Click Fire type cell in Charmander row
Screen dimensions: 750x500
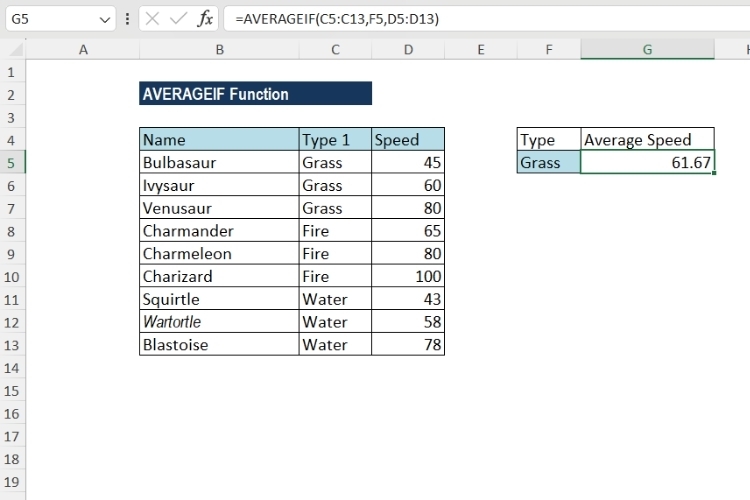pyautogui.click(x=335, y=231)
